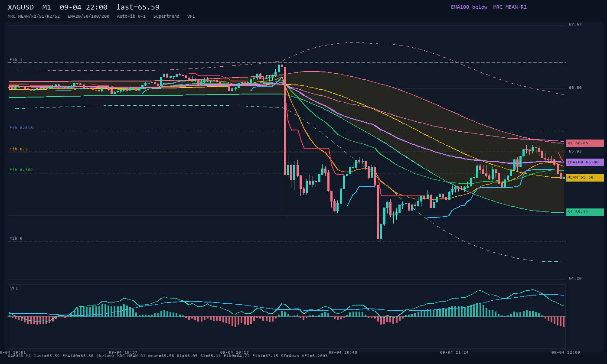Select the Fib 0.382 level label
Screen dimensions: 607x364
[x=21, y=170]
